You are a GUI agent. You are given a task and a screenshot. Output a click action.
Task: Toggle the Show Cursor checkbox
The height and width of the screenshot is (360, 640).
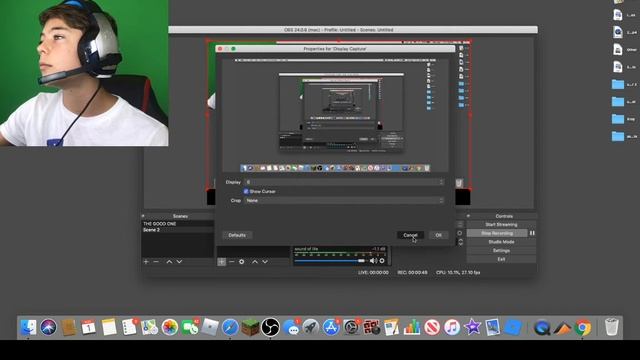click(x=246, y=191)
